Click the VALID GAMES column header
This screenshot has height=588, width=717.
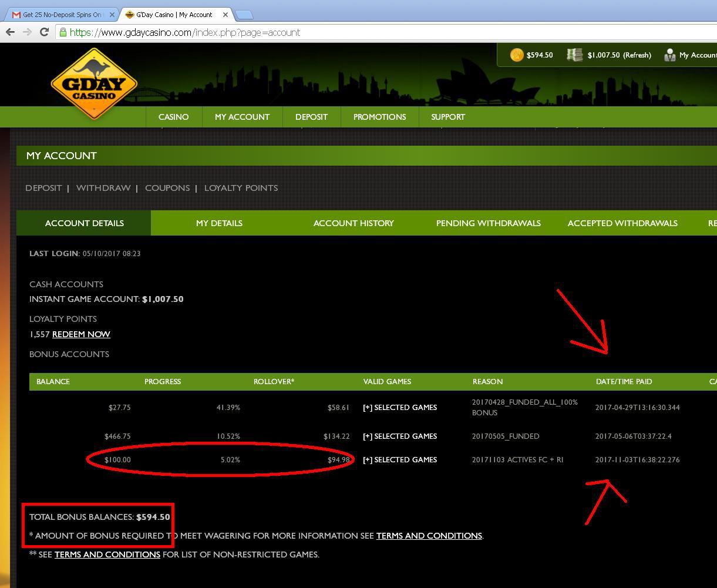387,382
